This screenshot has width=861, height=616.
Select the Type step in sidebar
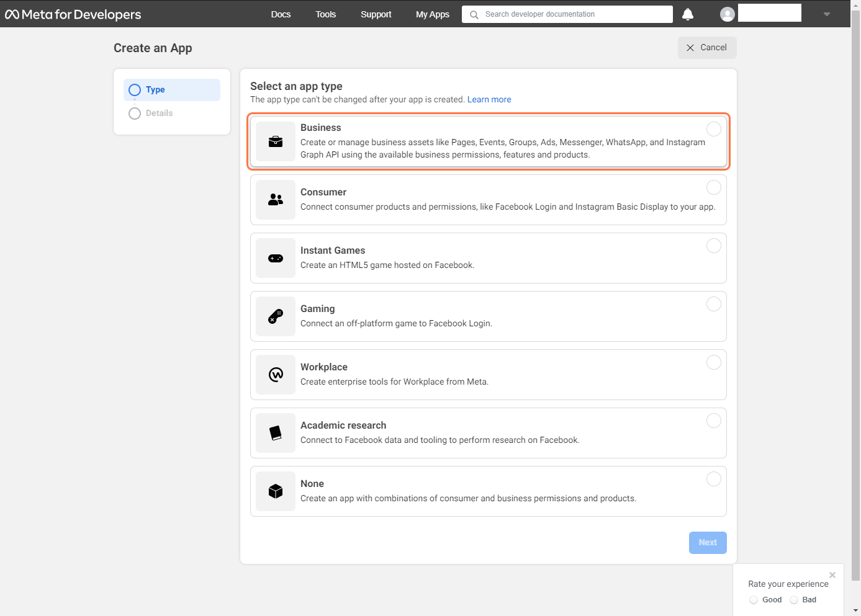(x=172, y=90)
